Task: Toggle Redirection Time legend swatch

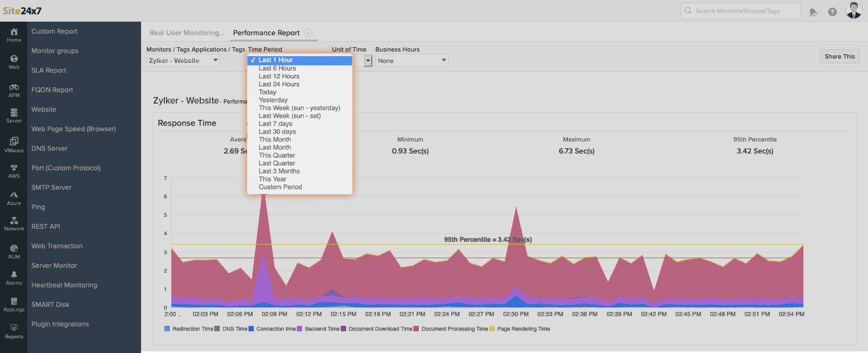Action: pyautogui.click(x=167, y=329)
